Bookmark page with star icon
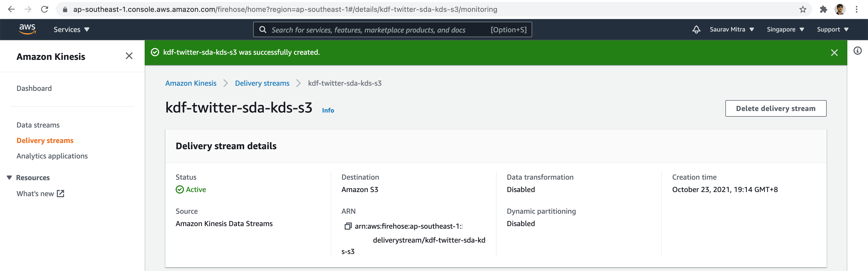This screenshot has width=868, height=271. [803, 10]
